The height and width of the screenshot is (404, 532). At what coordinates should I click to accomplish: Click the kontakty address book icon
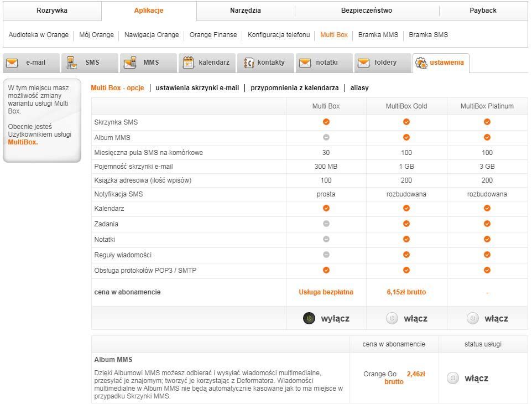click(x=249, y=63)
